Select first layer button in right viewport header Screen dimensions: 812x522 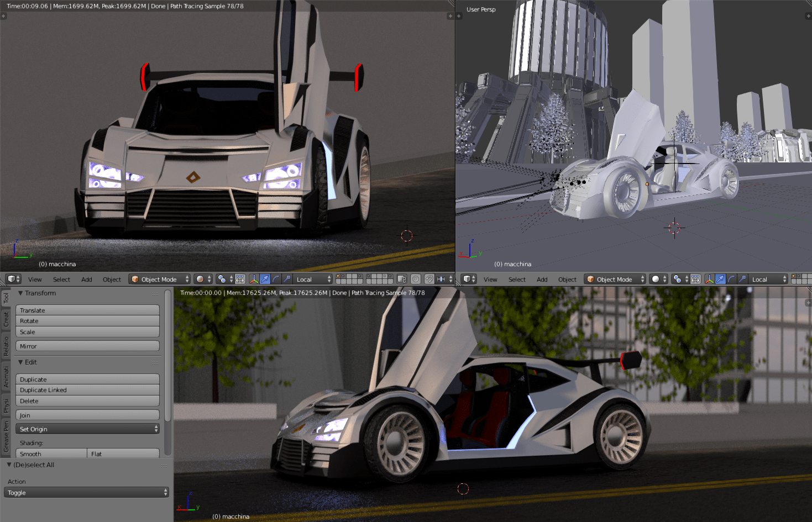tap(794, 276)
